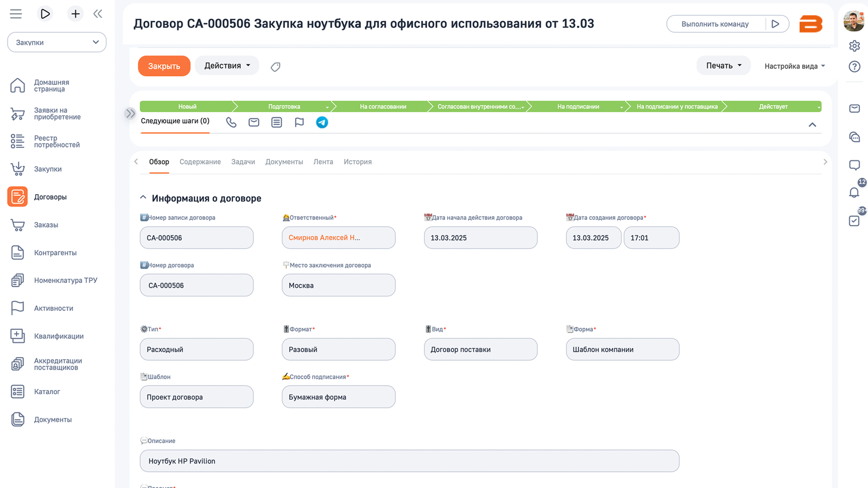Switch to the Документы tab
Viewport: 868px width, 488px height.
[x=284, y=162]
